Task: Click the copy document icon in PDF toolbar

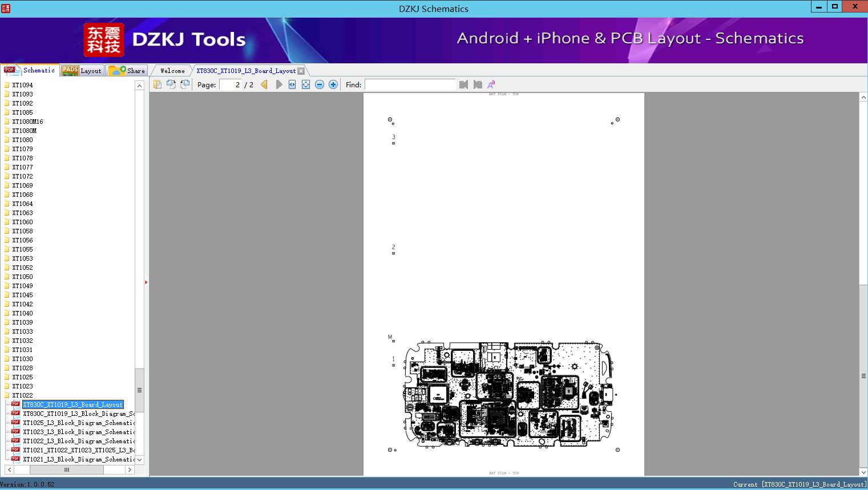Action: click(x=157, y=84)
